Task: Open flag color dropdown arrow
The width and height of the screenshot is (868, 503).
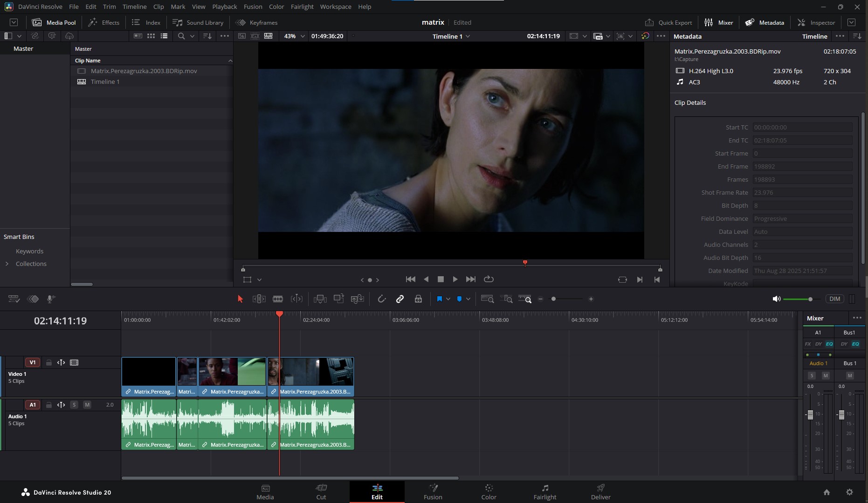Action: 448,299
